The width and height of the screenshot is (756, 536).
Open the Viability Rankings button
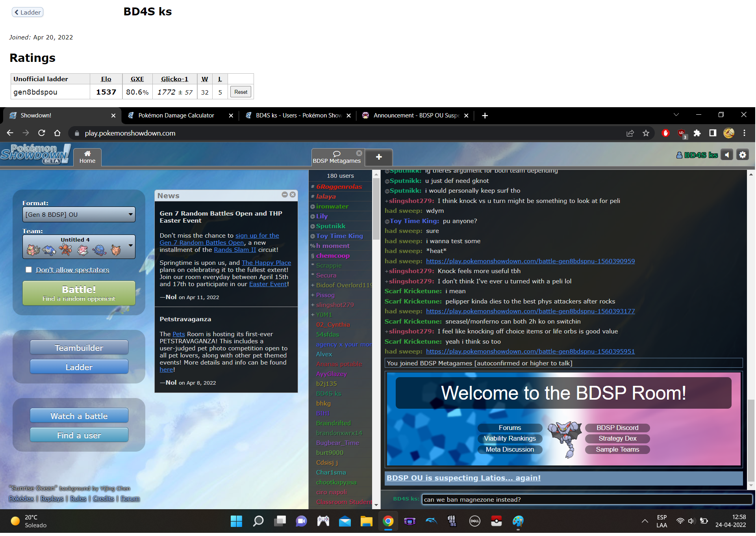pos(510,438)
